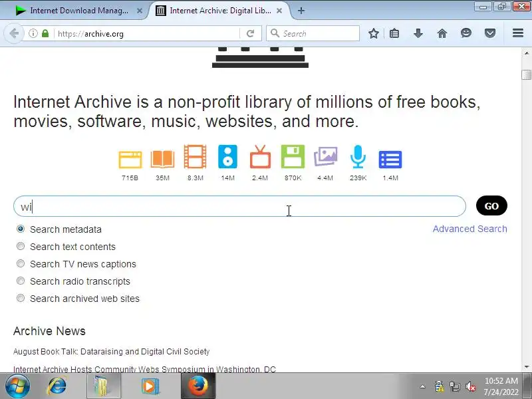Click the muted volume tray icon
Image resolution: width=532 pixels, height=399 pixels.
pyautogui.click(x=471, y=386)
